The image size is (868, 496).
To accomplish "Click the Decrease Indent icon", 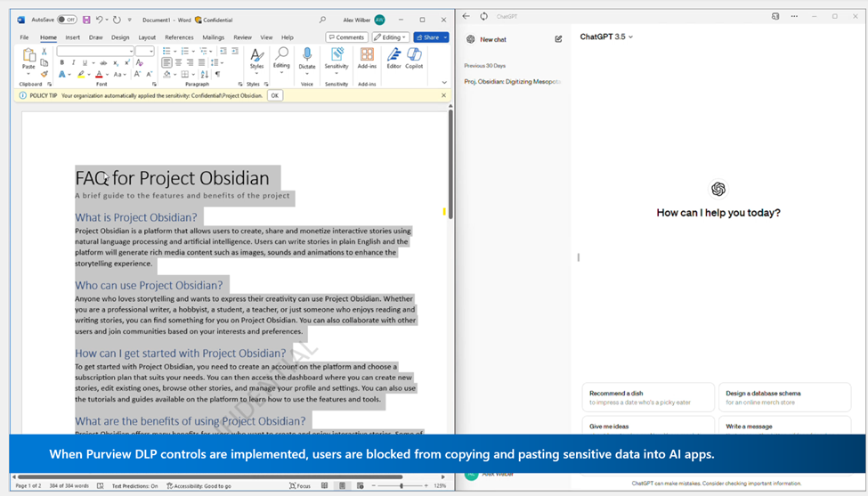I will [223, 51].
